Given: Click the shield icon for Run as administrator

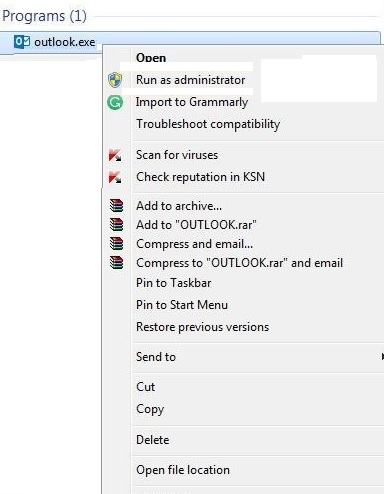Looking at the screenshot, I should 115,80.
